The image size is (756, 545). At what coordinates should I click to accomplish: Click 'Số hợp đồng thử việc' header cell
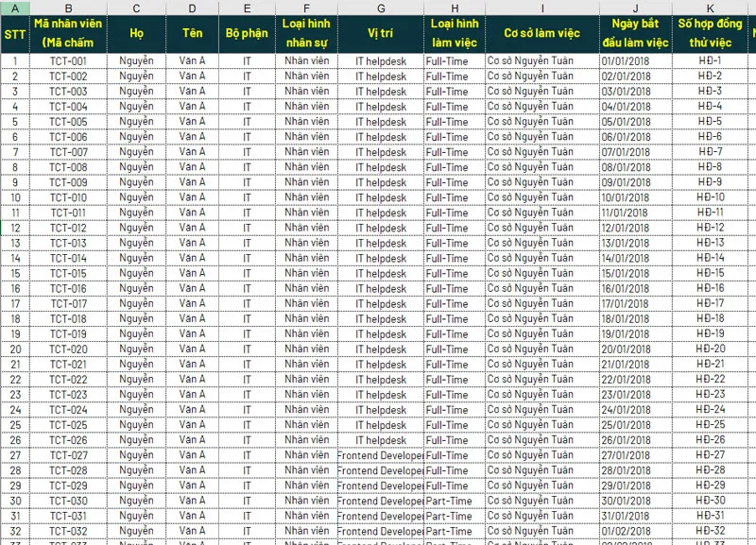coord(710,34)
